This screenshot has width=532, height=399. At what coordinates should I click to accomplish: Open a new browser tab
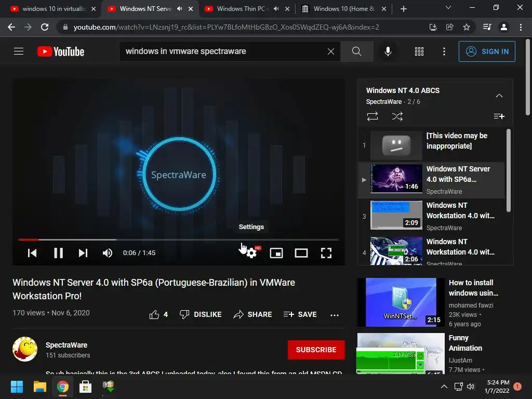point(403,9)
